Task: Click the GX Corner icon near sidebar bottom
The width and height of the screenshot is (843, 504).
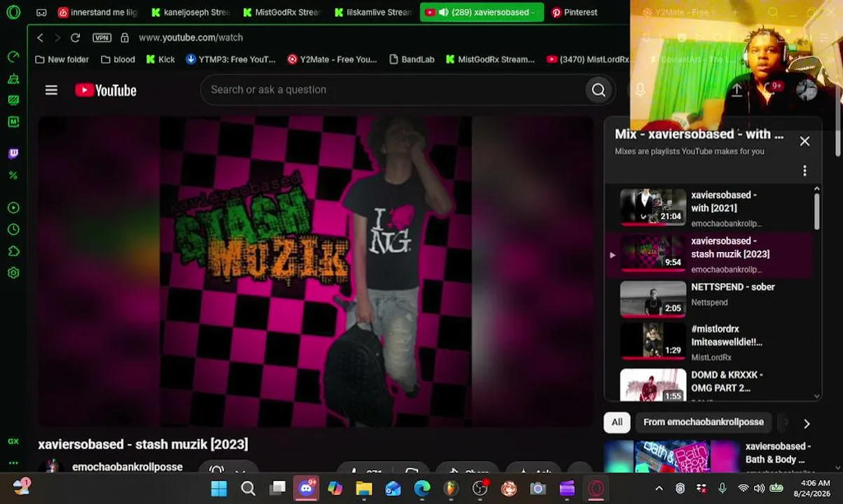Action: (13, 441)
